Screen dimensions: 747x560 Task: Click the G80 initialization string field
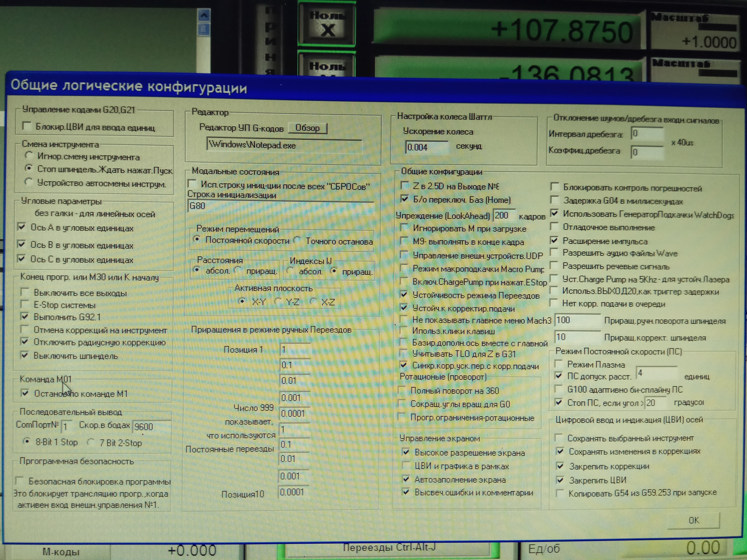click(280, 206)
